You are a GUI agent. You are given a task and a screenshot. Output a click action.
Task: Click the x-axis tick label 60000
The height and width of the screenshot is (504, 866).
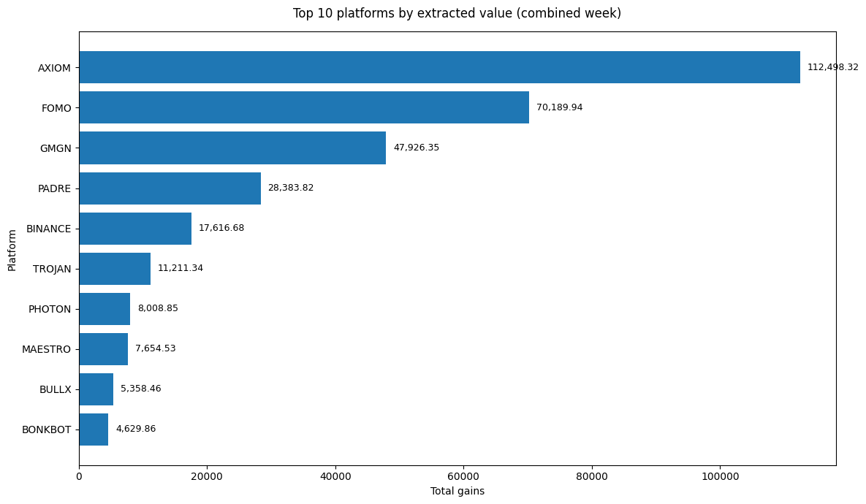click(x=464, y=476)
